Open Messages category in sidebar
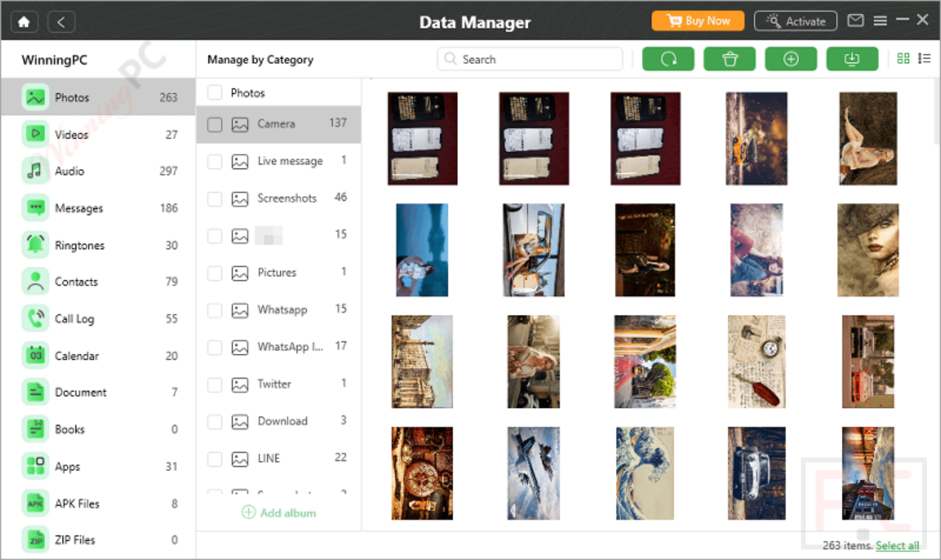Screen dimensions: 941x560 click(x=98, y=208)
